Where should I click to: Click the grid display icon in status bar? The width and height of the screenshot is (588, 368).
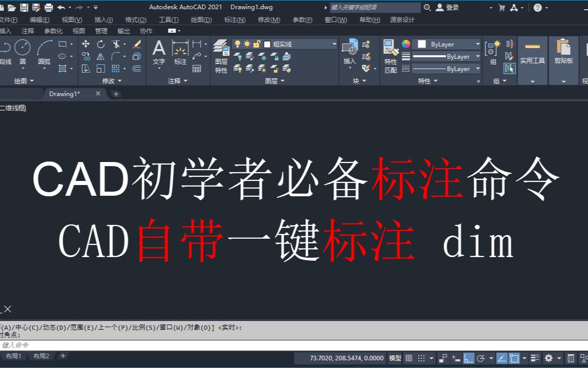coord(408,357)
